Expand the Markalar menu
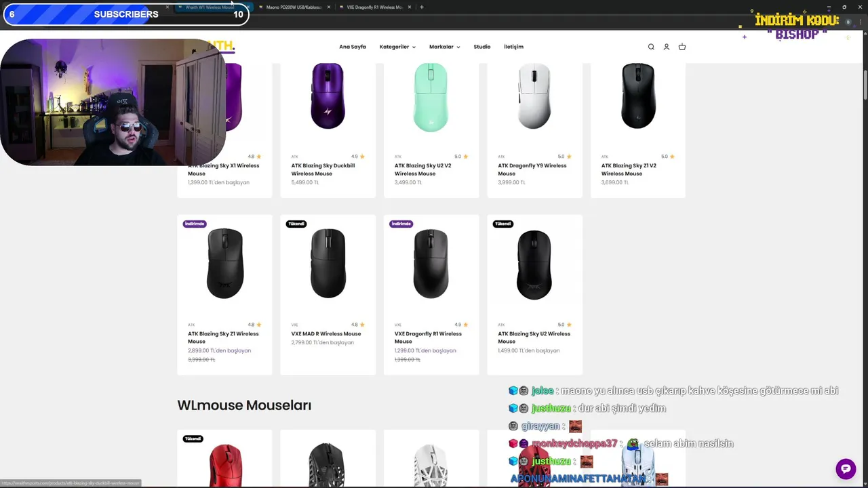The image size is (868, 488). [x=444, y=47]
